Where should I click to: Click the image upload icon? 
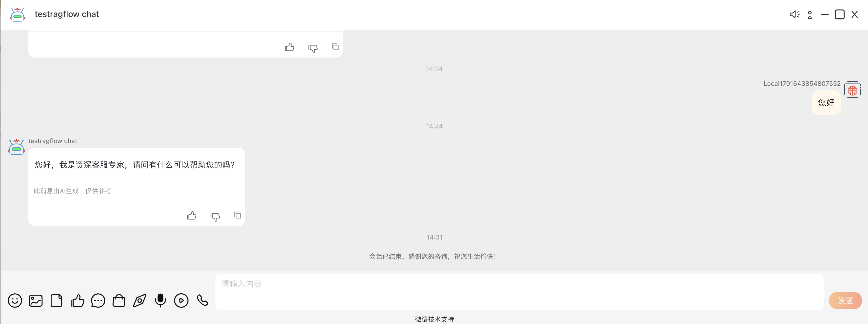[x=36, y=301]
